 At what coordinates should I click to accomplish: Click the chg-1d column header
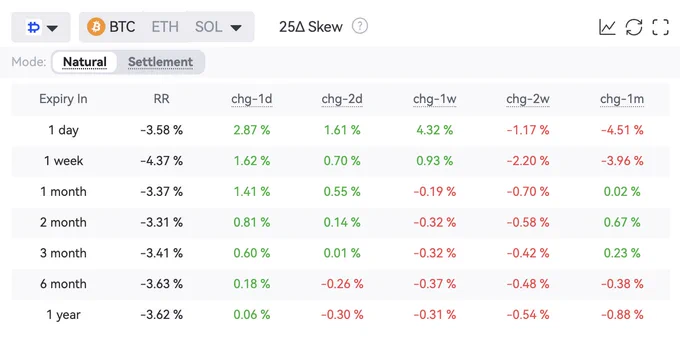252,99
